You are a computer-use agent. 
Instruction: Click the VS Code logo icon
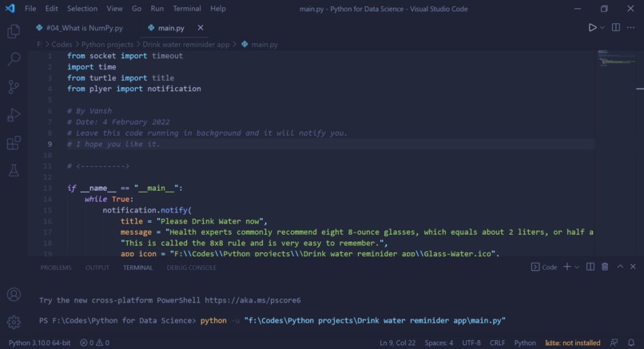10,8
